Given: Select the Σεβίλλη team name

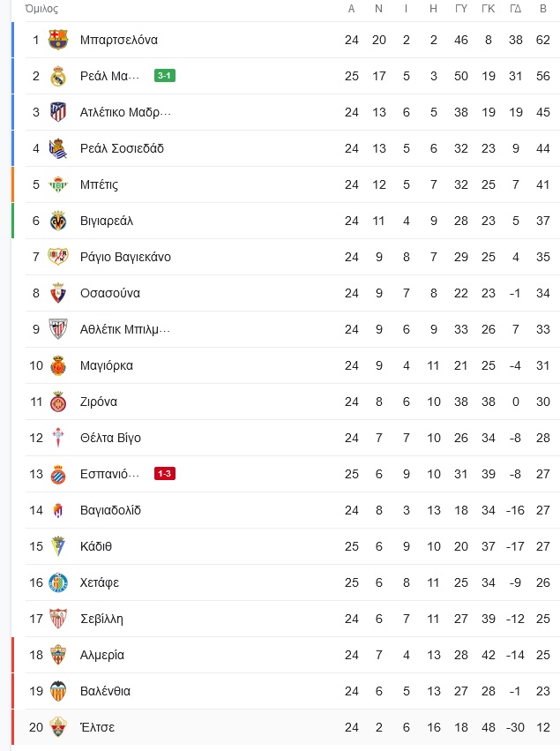Looking at the screenshot, I should click(x=101, y=619).
